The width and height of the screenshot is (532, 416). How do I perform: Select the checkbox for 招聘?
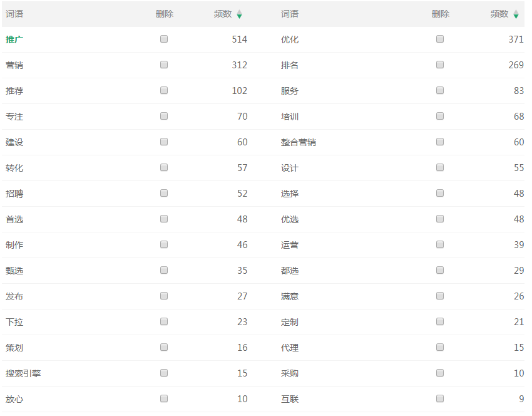(164, 193)
